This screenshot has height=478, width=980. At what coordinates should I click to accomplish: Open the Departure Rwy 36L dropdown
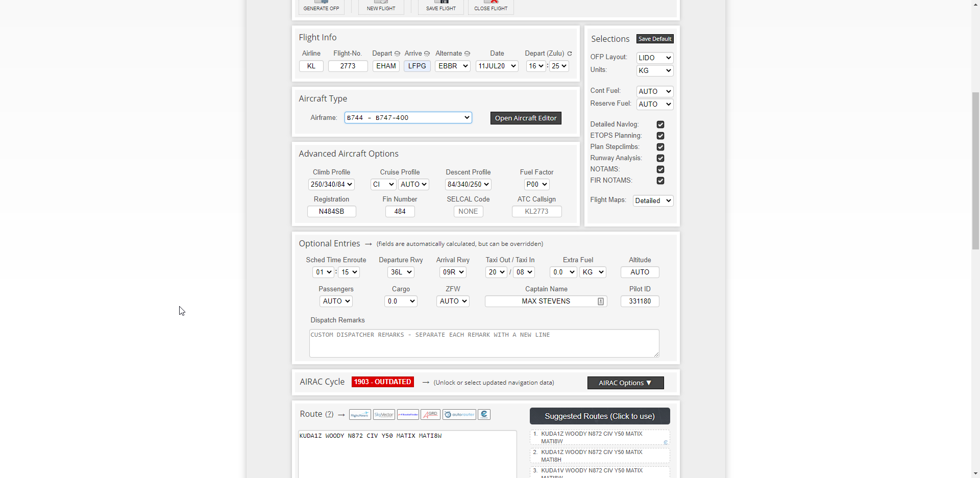coord(401,272)
